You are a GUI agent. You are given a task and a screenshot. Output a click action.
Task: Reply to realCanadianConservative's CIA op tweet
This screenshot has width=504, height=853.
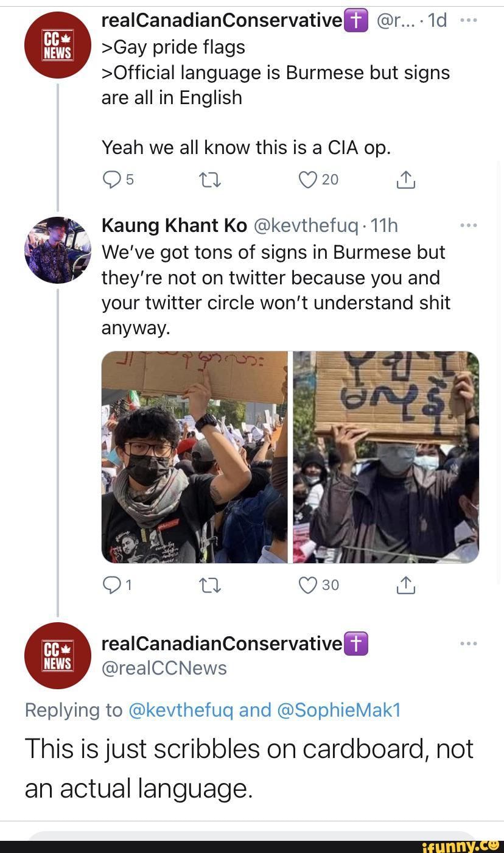click(111, 179)
